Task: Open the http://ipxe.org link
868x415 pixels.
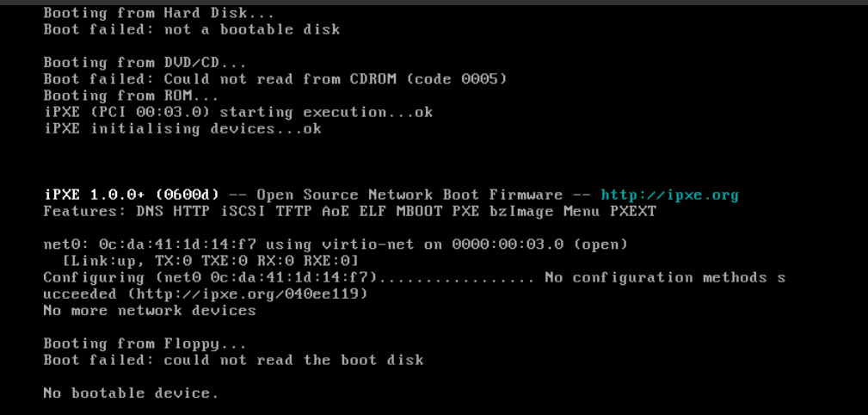Action: point(669,195)
